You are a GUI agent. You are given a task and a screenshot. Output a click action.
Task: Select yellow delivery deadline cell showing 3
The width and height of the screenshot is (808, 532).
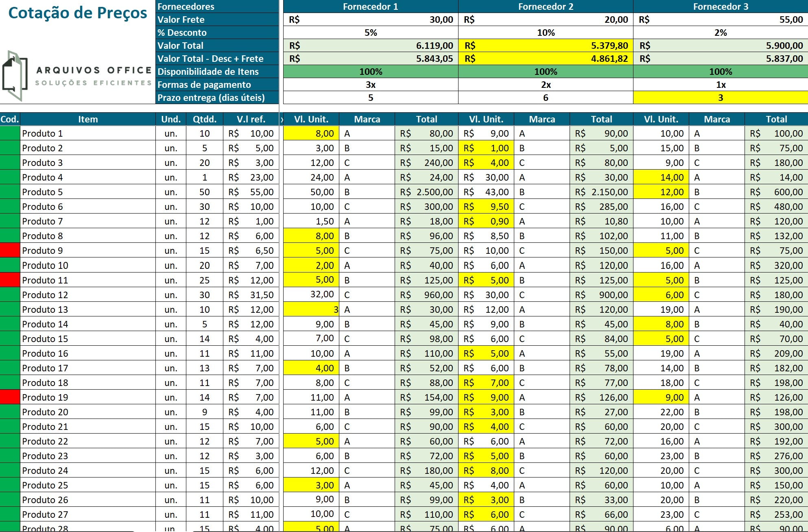(x=720, y=98)
